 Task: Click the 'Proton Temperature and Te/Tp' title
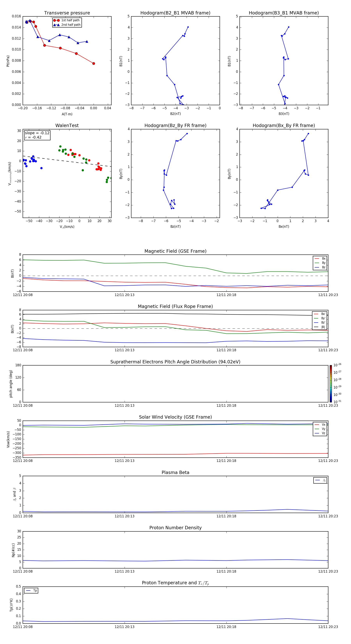175,583
